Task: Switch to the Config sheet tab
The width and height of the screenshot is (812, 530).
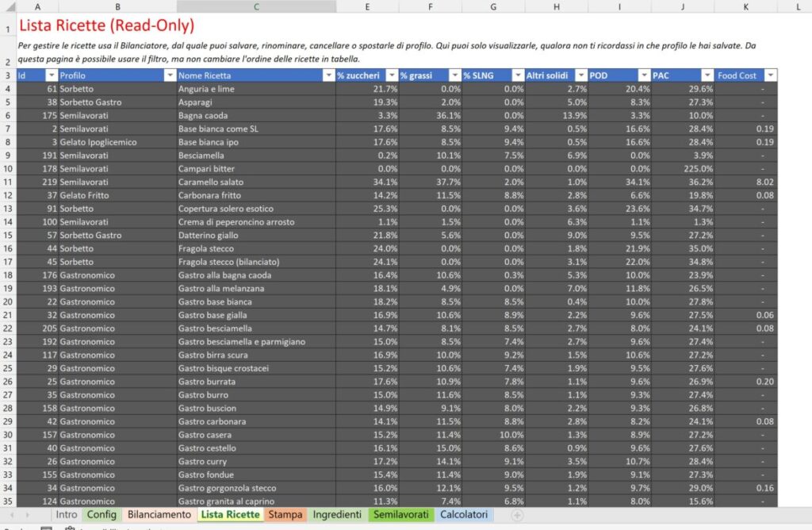Action: point(101,514)
